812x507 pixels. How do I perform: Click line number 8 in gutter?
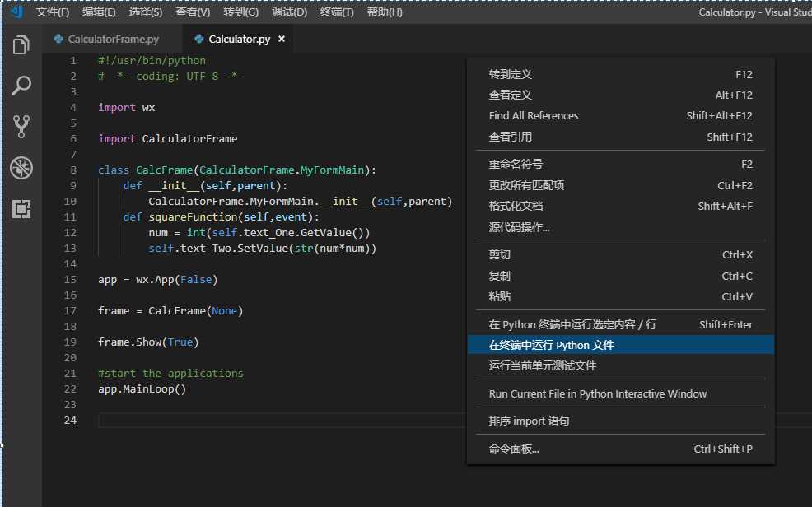tap(73, 170)
